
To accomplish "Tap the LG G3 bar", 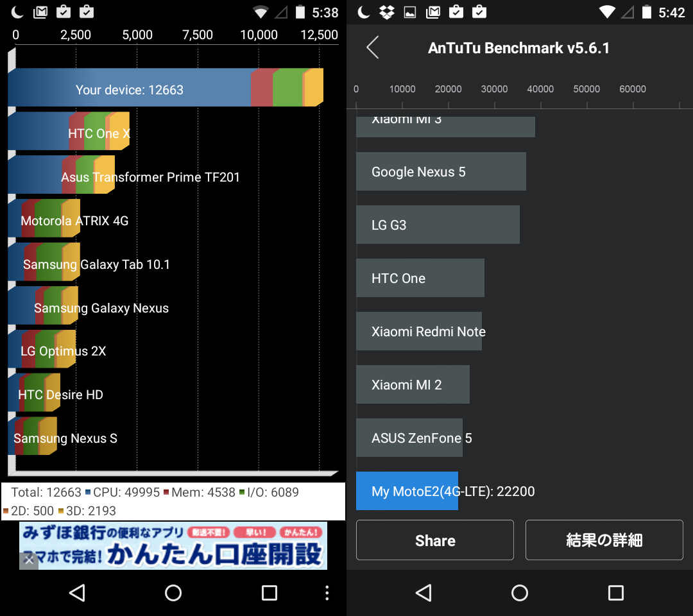I will click(x=438, y=225).
